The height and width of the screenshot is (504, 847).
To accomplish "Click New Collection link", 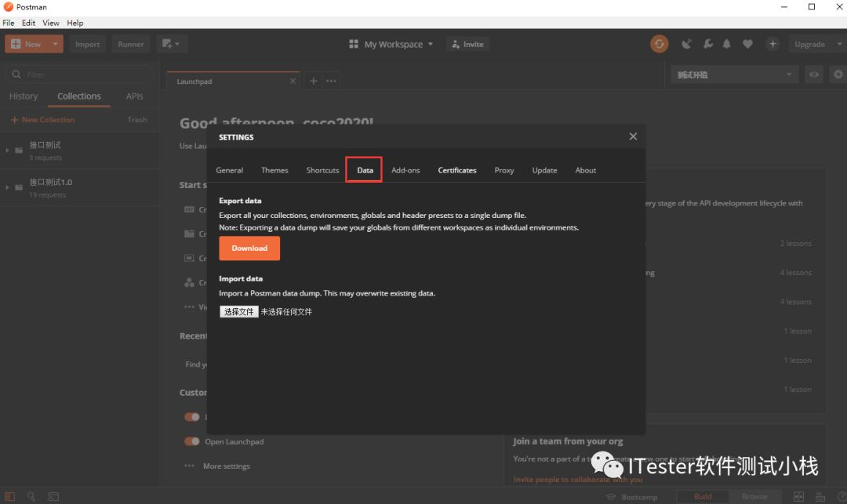I will [x=42, y=120].
